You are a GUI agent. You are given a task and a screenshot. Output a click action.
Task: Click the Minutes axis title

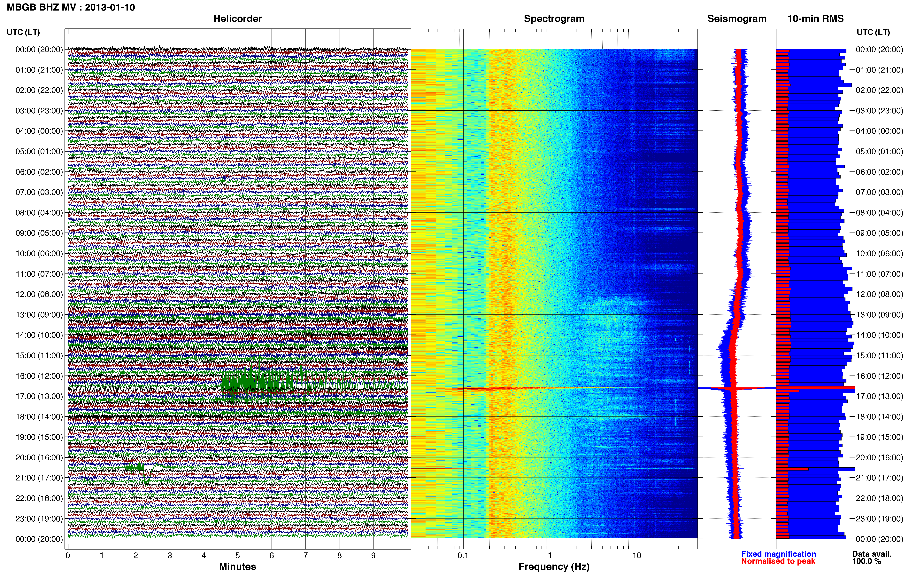[237, 566]
